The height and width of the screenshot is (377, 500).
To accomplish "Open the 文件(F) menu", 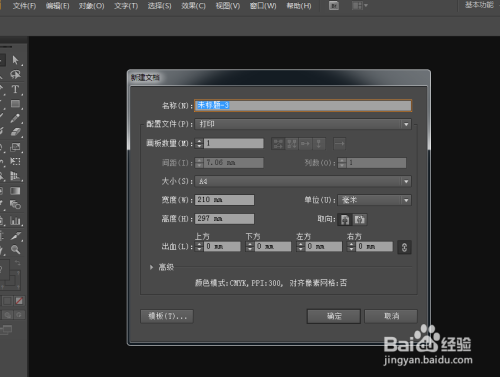I will coord(24,6).
